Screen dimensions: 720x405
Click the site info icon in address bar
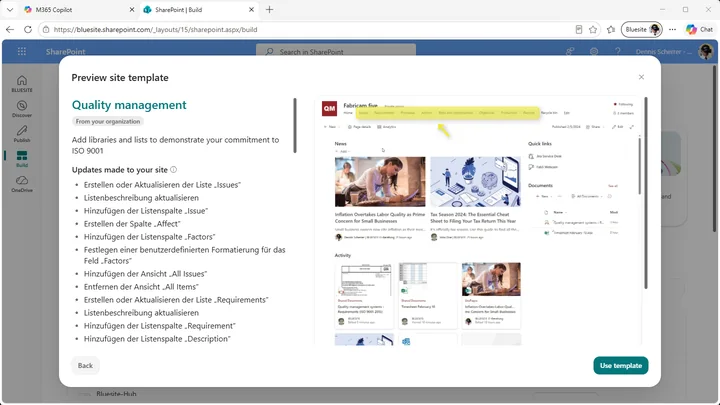[x=46, y=29]
